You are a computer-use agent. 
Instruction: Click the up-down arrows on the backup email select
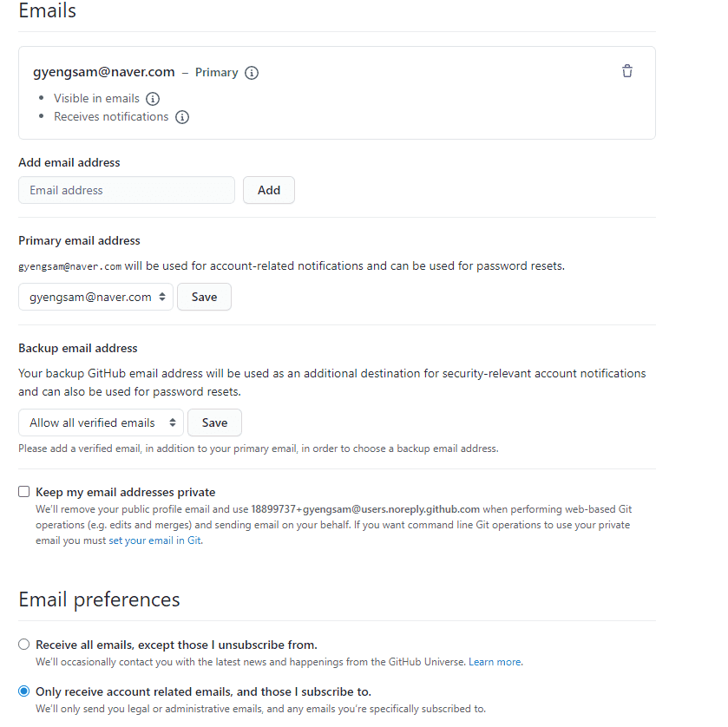[x=173, y=422]
